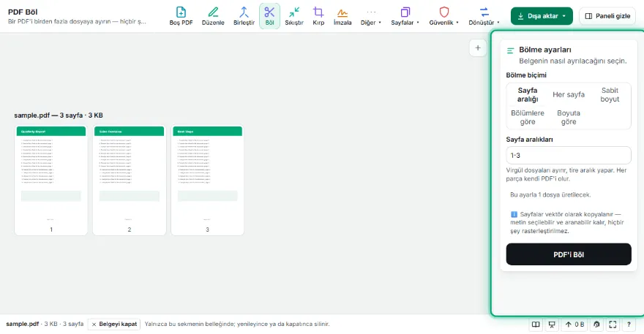Toggle fullscreen icon in status bar

[613, 324]
